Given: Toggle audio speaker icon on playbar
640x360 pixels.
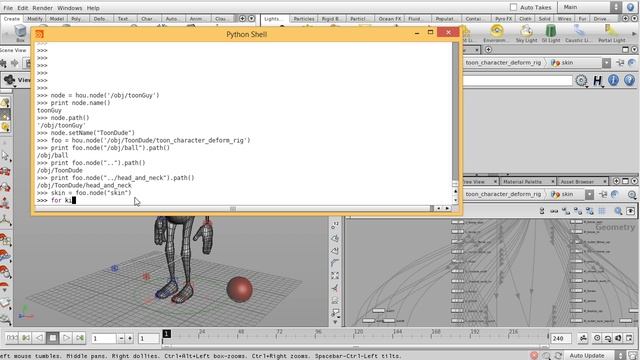Looking at the screenshot, I should click(618, 338).
